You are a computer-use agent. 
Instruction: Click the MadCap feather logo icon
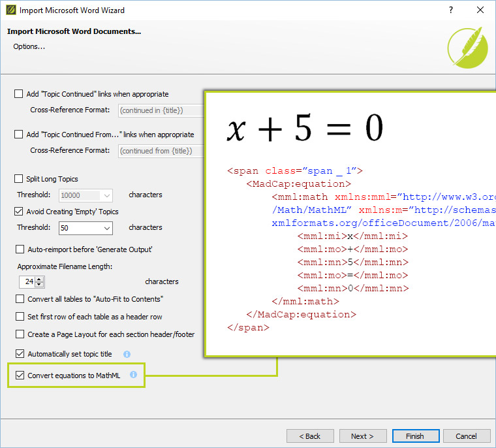(x=467, y=47)
